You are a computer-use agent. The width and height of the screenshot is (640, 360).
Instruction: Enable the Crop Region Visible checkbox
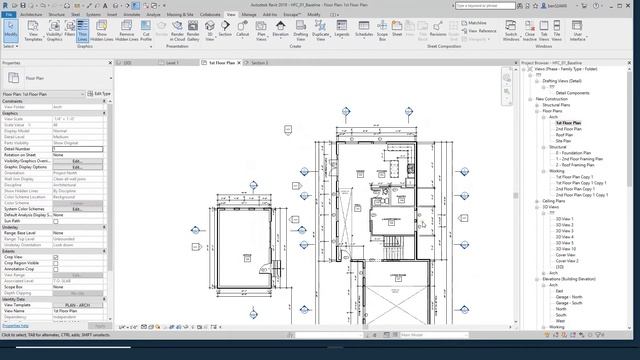pyautogui.click(x=56, y=263)
